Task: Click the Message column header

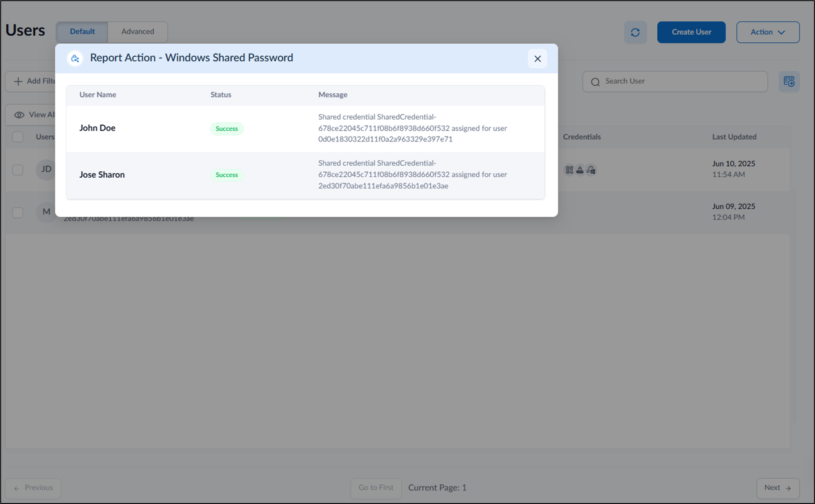Action: tap(332, 95)
